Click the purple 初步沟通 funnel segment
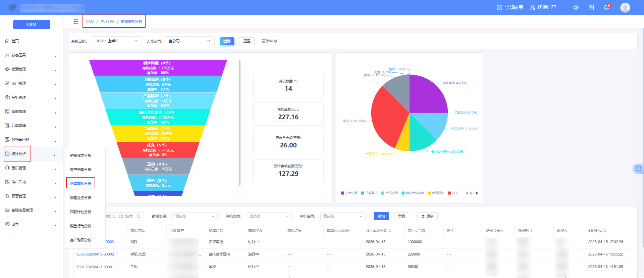Screen dimensions: 644x278 [x=158, y=68]
